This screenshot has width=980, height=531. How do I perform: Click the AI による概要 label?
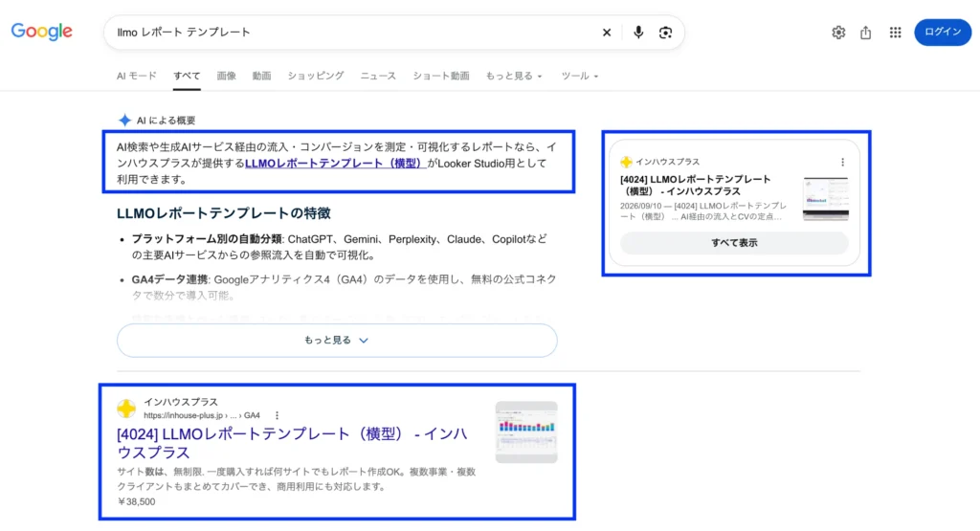click(166, 121)
